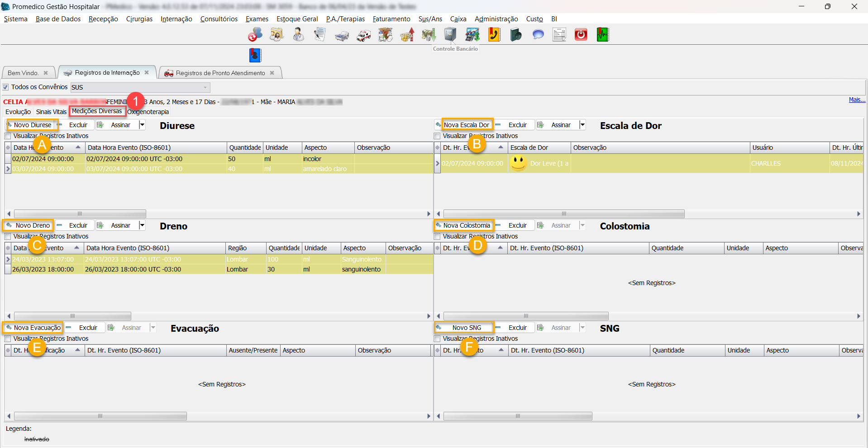
Task: Click the ambulance toolbar icon
Action: [x=363, y=35]
